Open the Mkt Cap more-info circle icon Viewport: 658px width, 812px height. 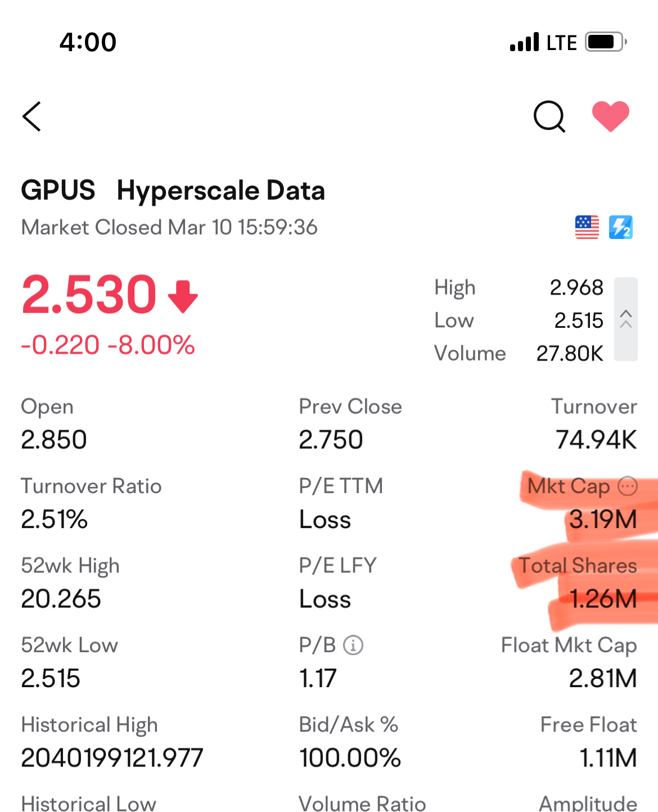tap(628, 486)
